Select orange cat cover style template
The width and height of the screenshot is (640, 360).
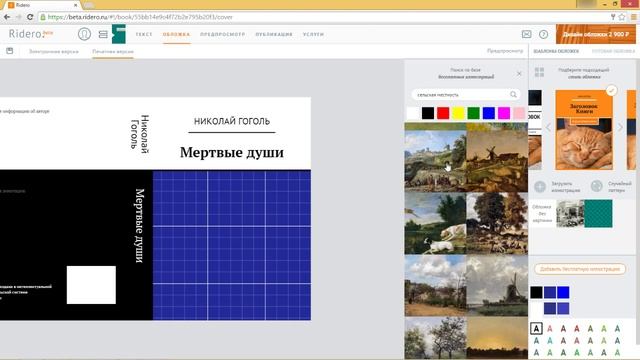(x=584, y=130)
